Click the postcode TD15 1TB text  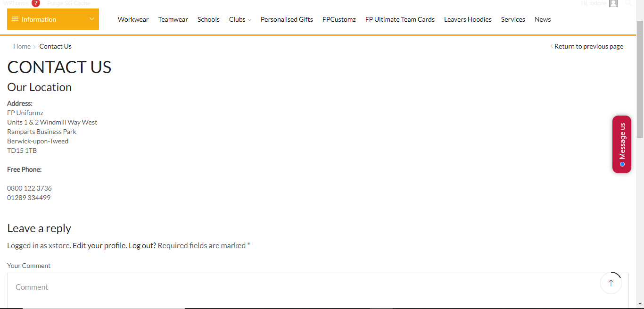click(22, 150)
